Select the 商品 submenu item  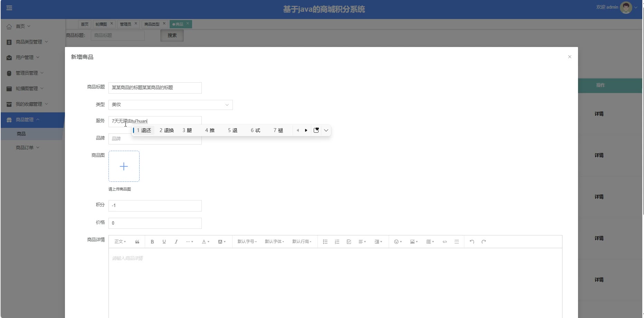click(x=32, y=134)
